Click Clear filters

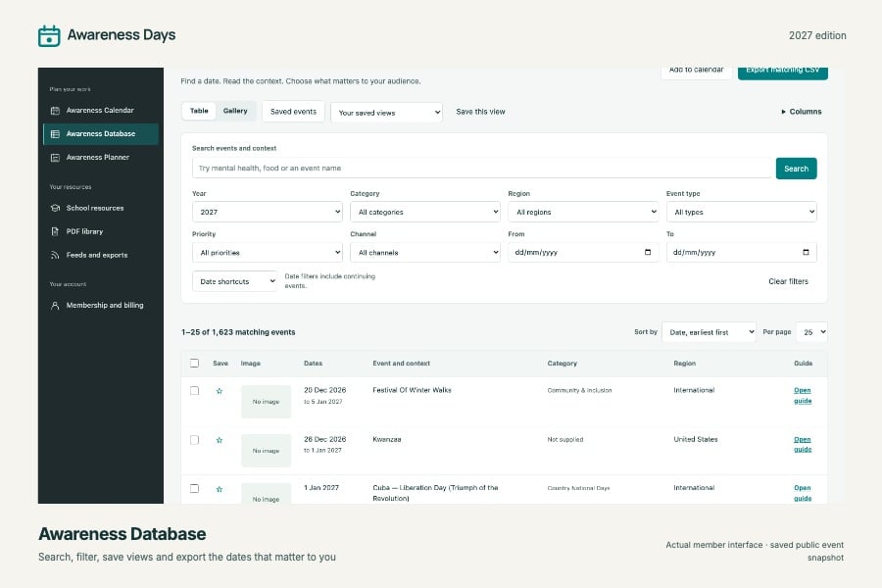pos(788,281)
